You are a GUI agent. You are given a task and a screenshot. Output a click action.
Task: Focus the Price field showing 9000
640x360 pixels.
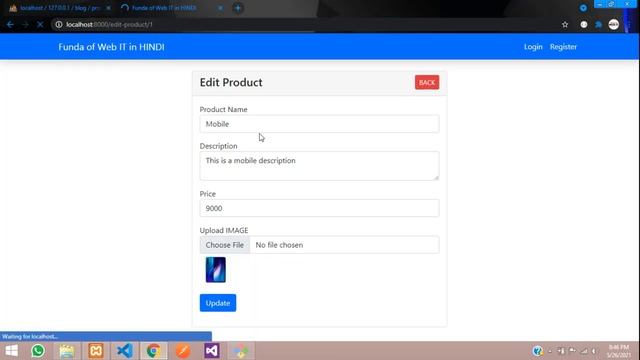pyautogui.click(x=320, y=208)
